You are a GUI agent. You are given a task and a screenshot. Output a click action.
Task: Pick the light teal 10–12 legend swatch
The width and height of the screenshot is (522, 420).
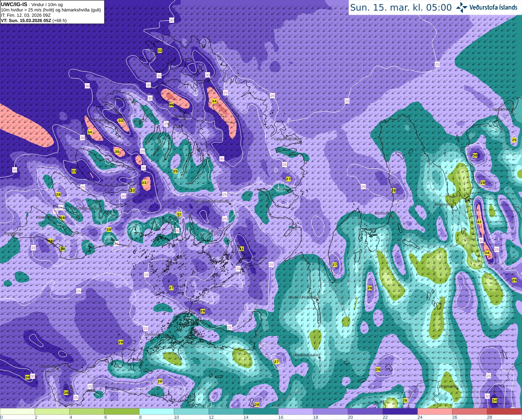[x=191, y=411]
